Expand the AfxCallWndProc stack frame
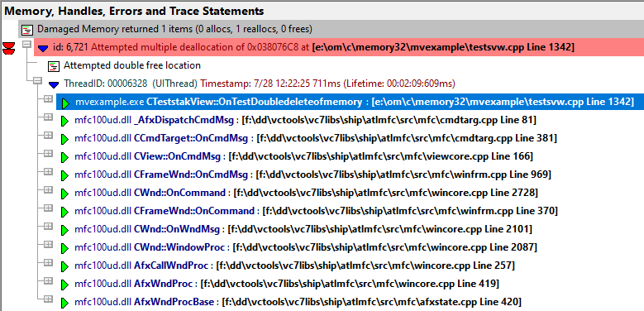Image resolution: width=644 pixels, height=311 pixels. tap(48, 262)
